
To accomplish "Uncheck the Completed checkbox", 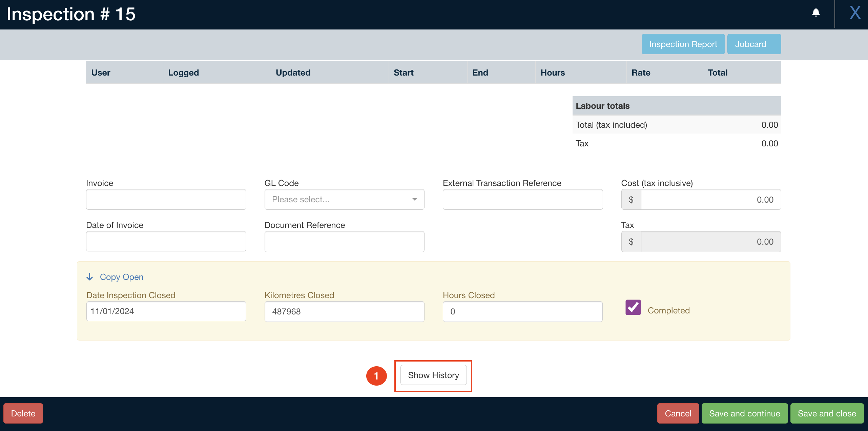I will pos(633,308).
